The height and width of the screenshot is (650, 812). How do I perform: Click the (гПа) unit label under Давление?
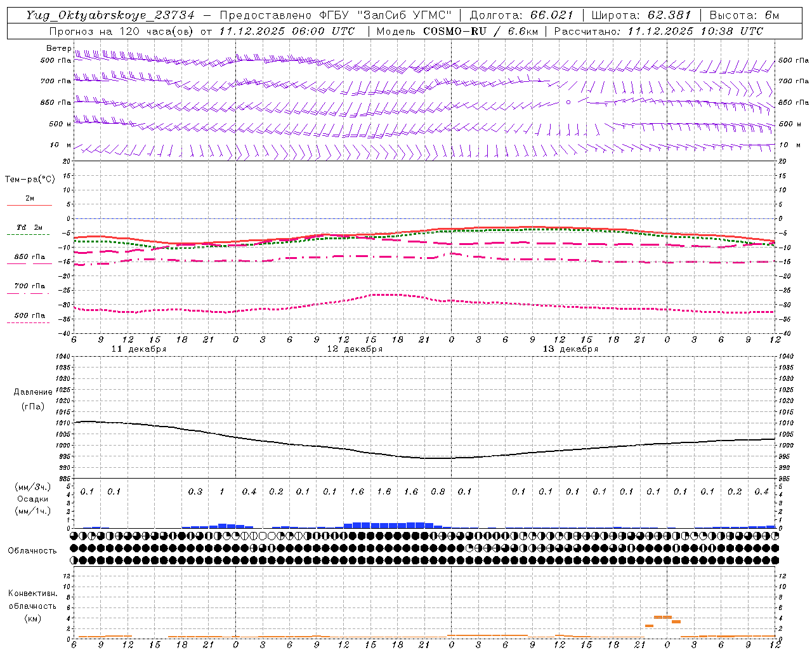pyautogui.click(x=33, y=407)
